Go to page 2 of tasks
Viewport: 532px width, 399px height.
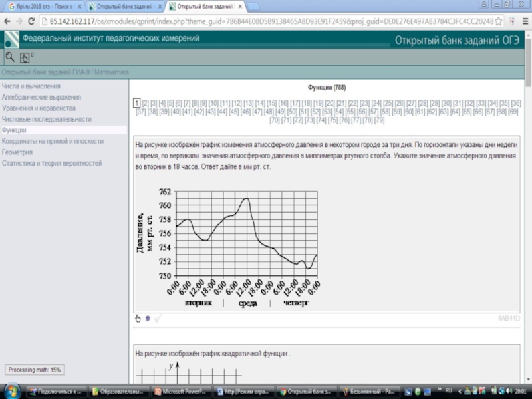point(146,104)
